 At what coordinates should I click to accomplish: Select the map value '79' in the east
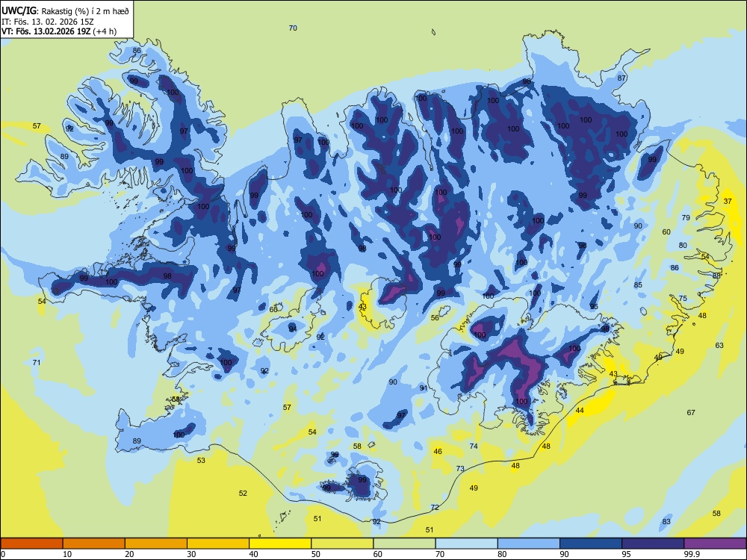(686, 217)
